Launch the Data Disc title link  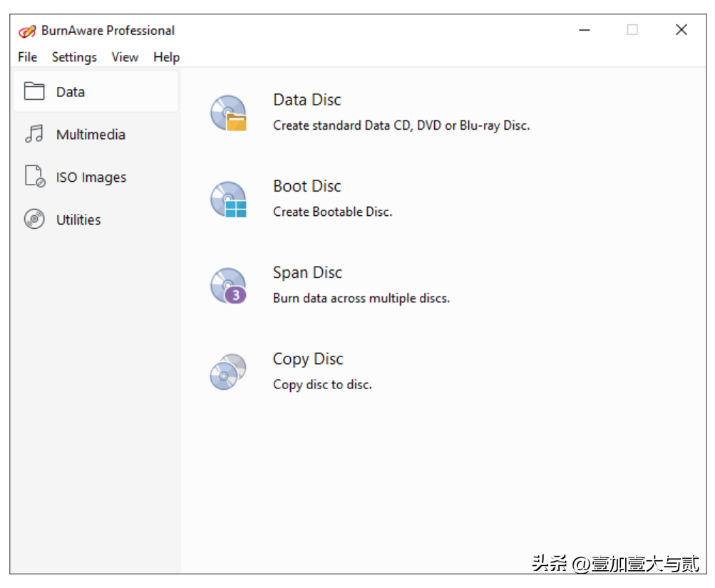pos(307,100)
